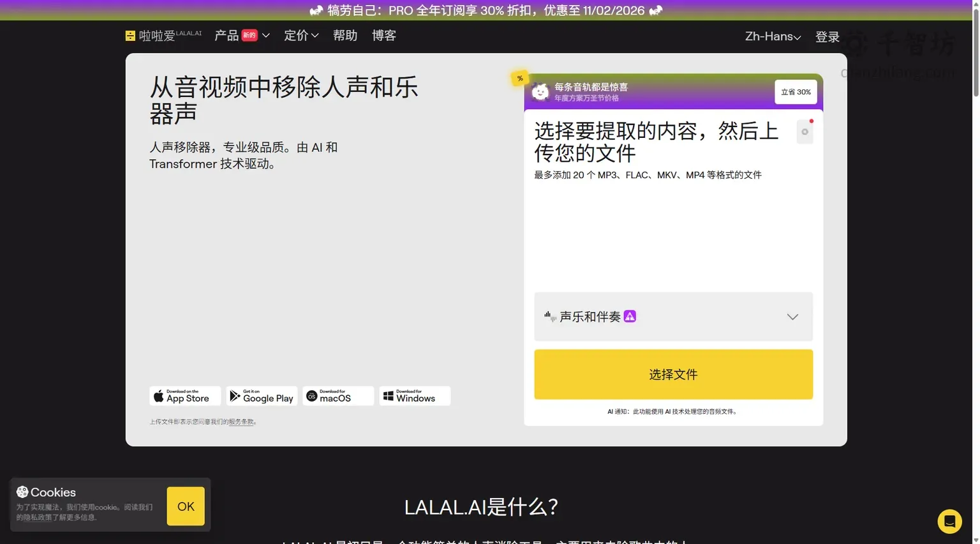Open the Google Play download badge
The image size is (980, 544).
(x=262, y=396)
